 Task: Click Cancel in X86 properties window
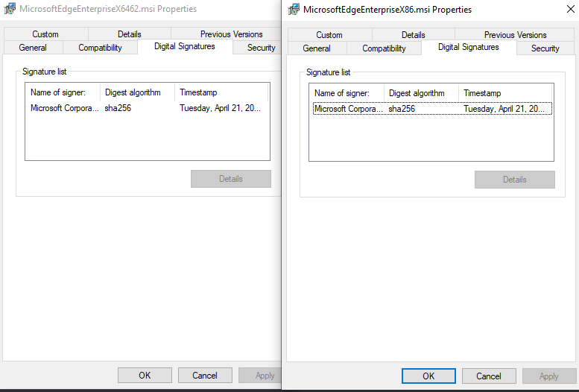click(489, 376)
